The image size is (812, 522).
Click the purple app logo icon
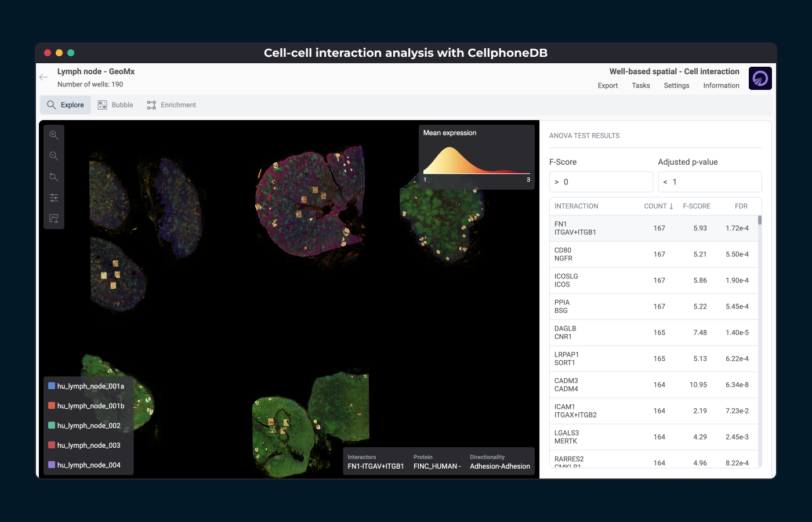[760, 78]
